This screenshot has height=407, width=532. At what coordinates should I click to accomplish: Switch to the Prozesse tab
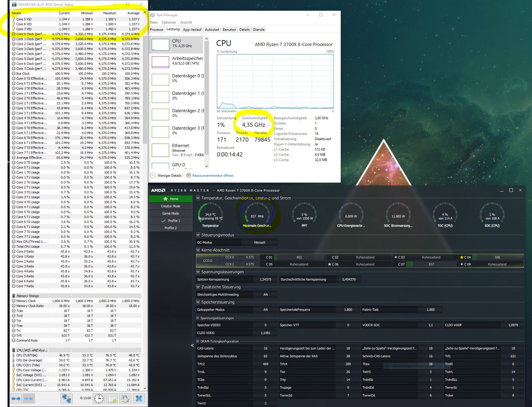(157, 30)
